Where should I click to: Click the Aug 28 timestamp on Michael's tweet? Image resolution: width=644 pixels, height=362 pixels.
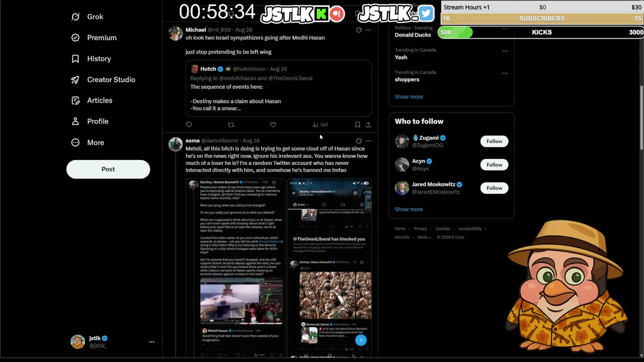pyautogui.click(x=244, y=30)
